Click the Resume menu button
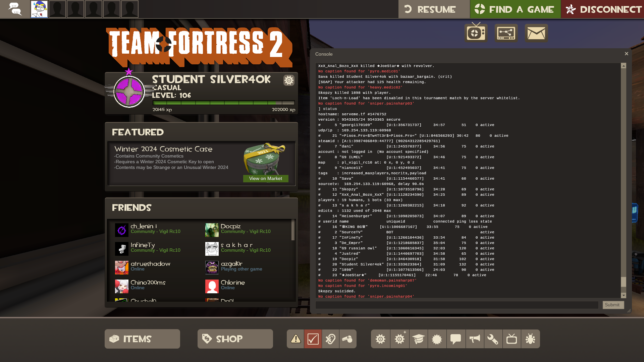This screenshot has width=644, height=362. (x=434, y=9)
